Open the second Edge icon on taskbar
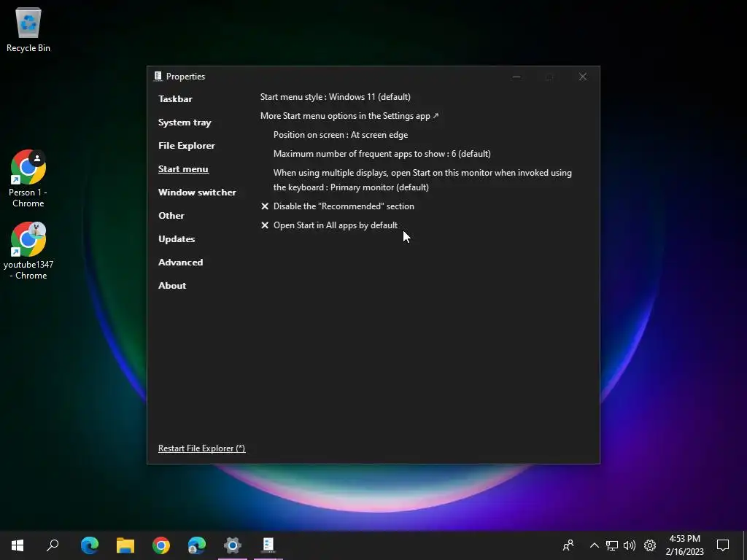This screenshot has width=747, height=560. coord(197,545)
